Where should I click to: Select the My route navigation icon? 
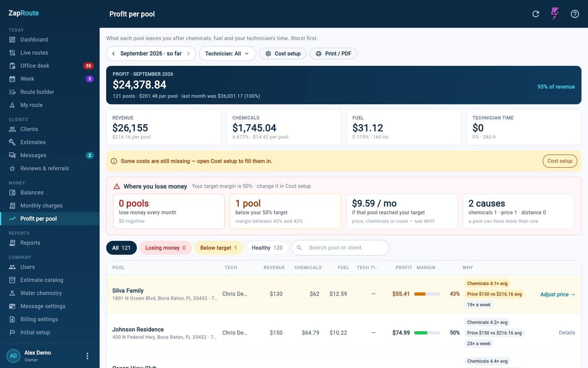(x=13, y=105)
